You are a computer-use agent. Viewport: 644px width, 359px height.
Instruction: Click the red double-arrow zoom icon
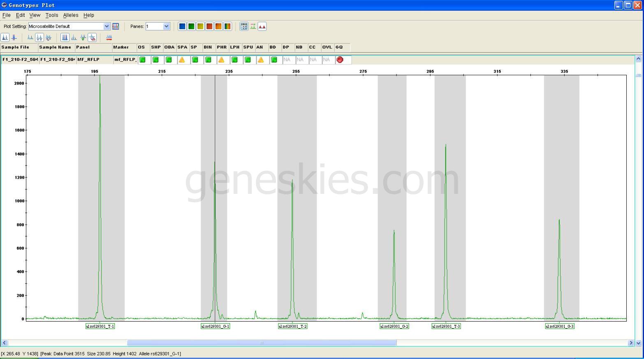109,37
